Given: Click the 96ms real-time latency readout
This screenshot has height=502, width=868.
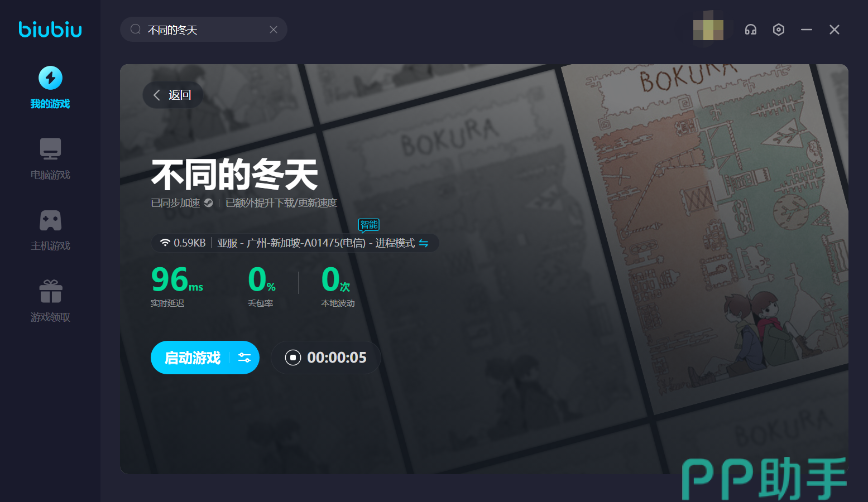Looking at the screenshot, I should pyautogui.click(x=176, y=280).
